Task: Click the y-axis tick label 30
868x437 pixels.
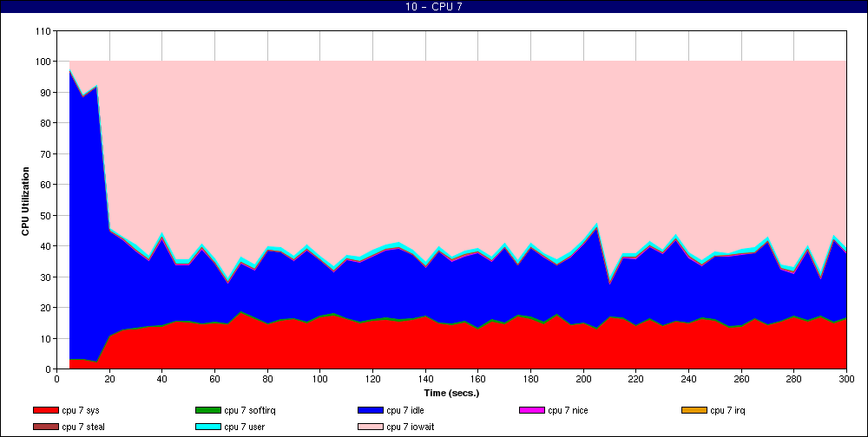Action: [45, 277]
